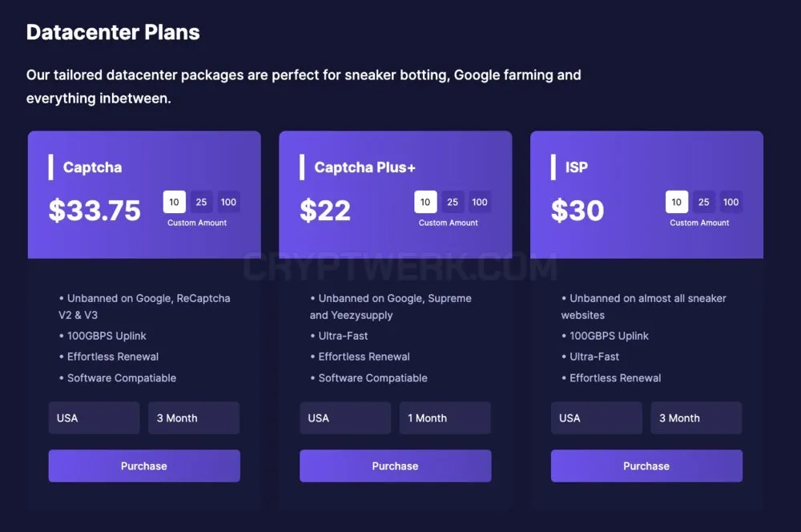Image resolution: width=801 pixels, height=532 pixels.
Task: Purchase the Captcha Plus+ plan
Action: (396, 466)
